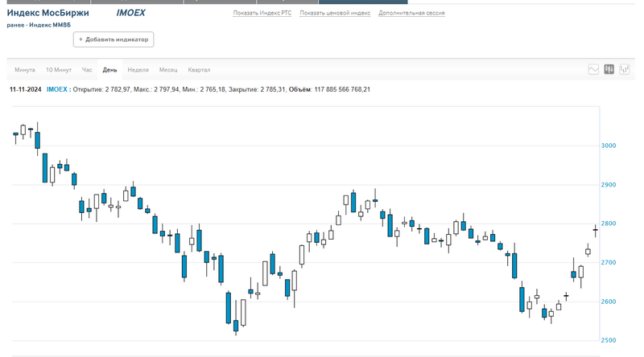Click the IMOEX heading beside index title
This screenshot has width=644, height=357.
click(130, 14)
